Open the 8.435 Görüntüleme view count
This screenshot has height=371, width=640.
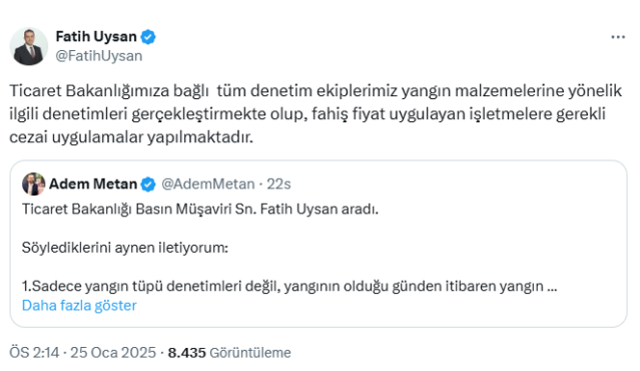point(229,353)
